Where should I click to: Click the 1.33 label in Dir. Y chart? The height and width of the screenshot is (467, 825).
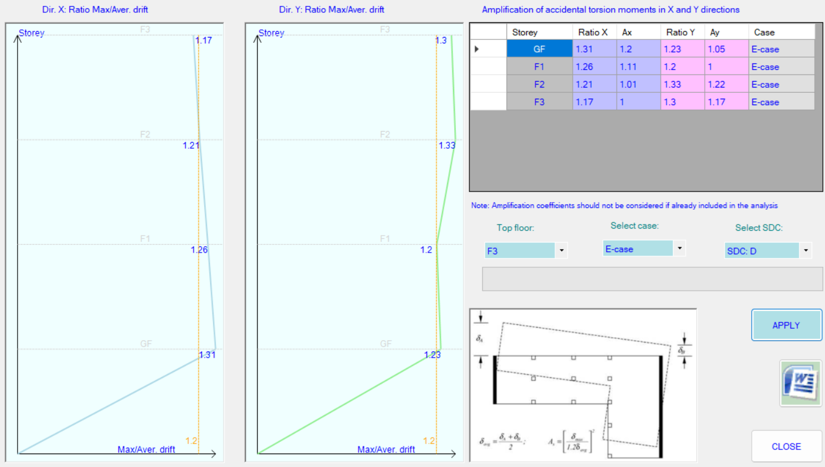pos(447,145)
